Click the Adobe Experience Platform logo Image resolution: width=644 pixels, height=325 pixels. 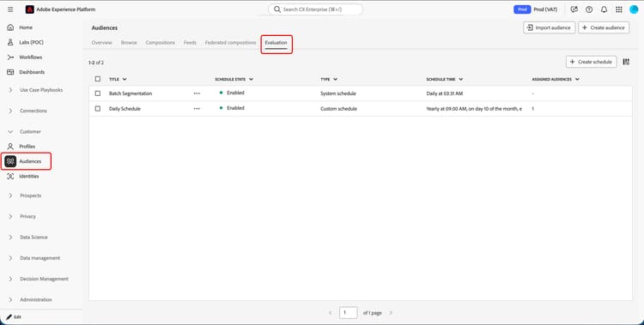click(29, 9)
